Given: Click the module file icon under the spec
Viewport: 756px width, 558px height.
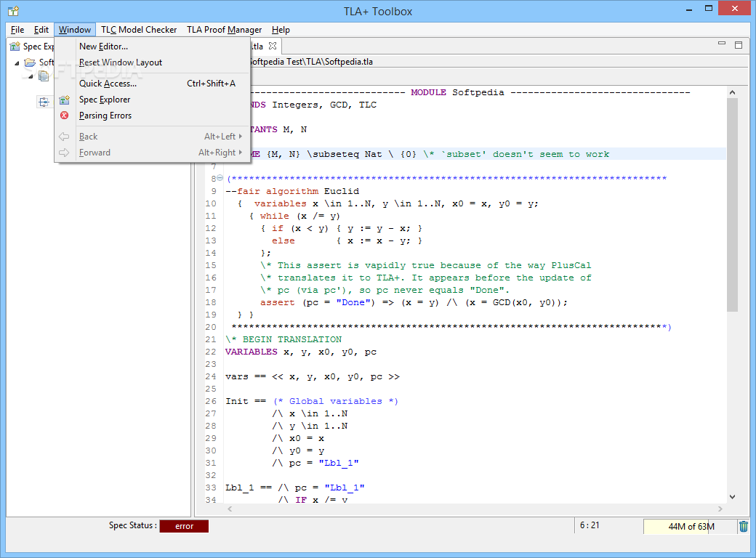Looking at the screenshot, I should point(44,76).
